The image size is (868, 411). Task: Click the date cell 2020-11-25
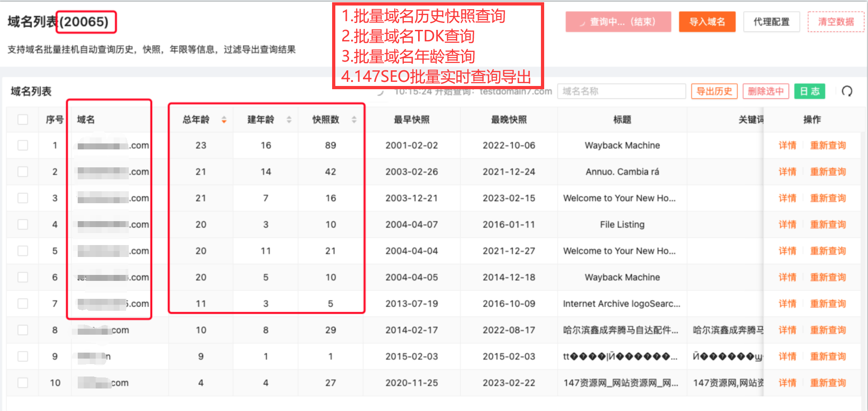(x=412, y=382)
